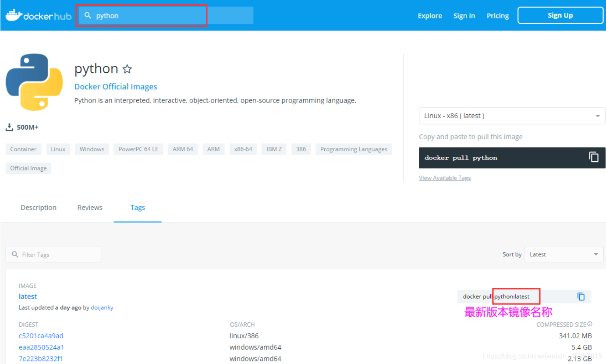Image resolution: width=606 pixels, height=364 pixels.
Task: Switch to the Description tab
Action: pyautogui.click(x=39, y=208)
